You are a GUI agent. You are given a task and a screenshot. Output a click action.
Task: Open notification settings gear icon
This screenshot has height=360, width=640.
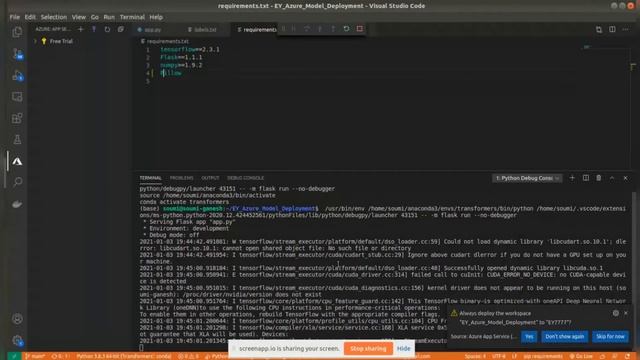pyautogui.click(x=616, y=313)
